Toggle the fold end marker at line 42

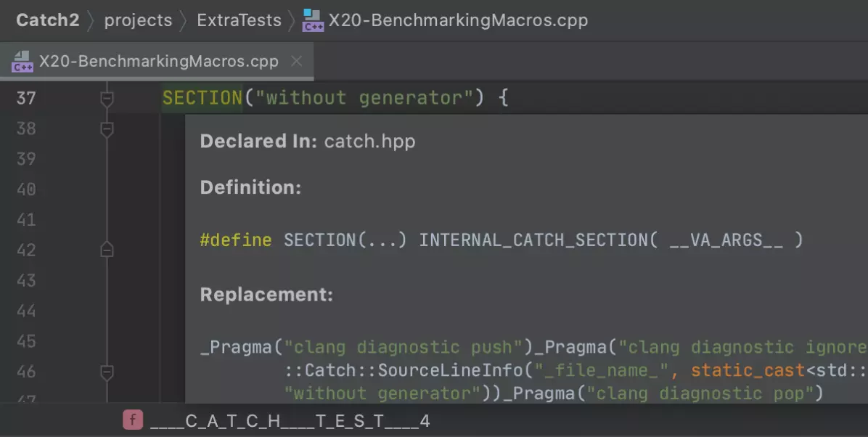(107, 250)
